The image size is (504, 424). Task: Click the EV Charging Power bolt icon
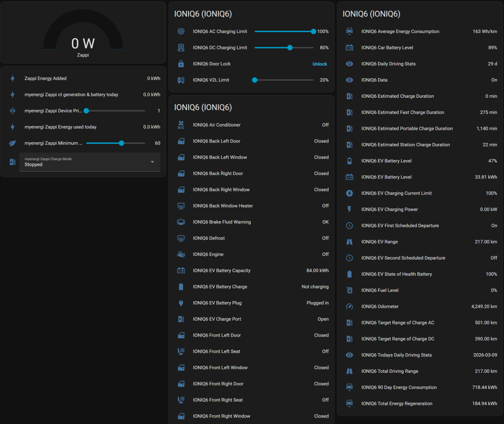[x=349, y=209]
